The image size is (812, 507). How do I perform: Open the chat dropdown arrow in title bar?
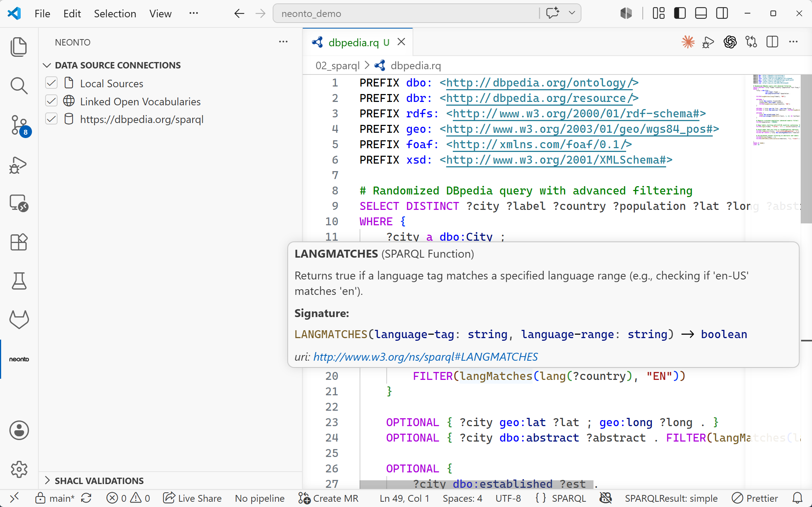click(x=572, y=13)
